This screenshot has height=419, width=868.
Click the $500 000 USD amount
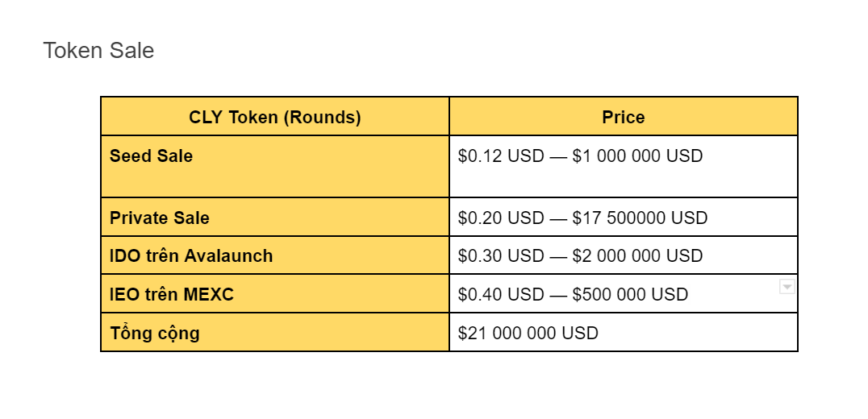(630, 295)
